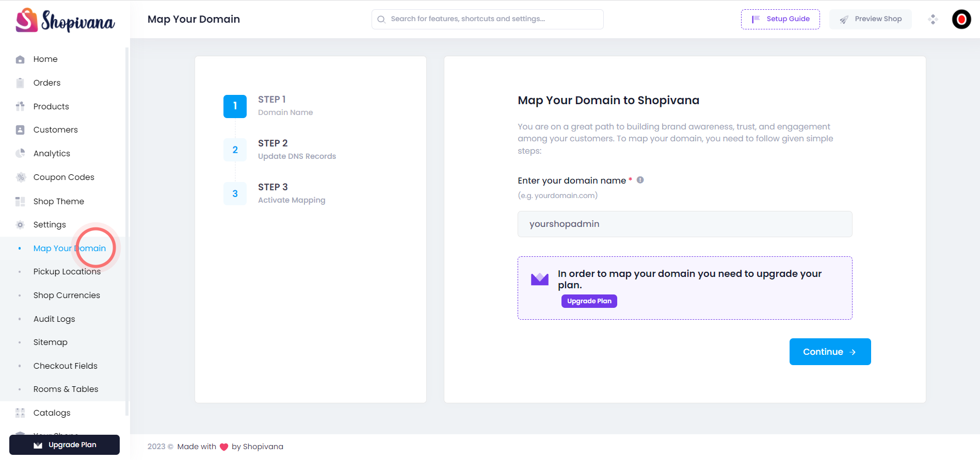980x460 pixels.
Task: Click the Orders clipboard icon
Action: coord(20,83)
